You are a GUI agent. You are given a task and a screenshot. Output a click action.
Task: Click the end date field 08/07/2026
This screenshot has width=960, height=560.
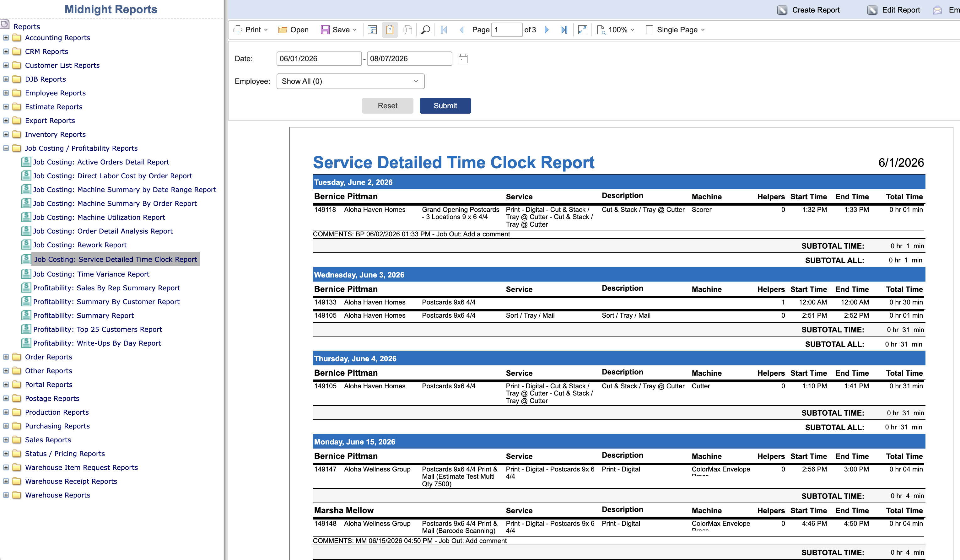click(x=409, y=59)
